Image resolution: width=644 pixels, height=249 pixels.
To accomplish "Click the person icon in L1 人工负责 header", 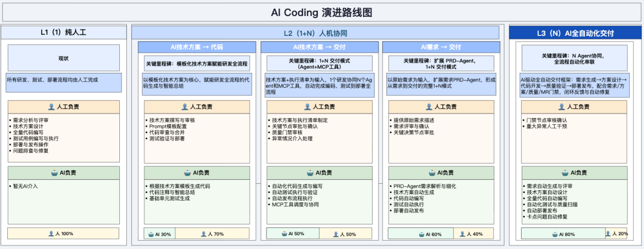I will [x=51, y=107].
